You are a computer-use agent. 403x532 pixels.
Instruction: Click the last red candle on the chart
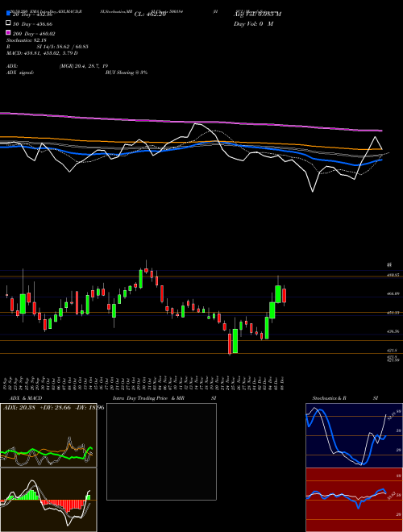(x=284, y=296)
